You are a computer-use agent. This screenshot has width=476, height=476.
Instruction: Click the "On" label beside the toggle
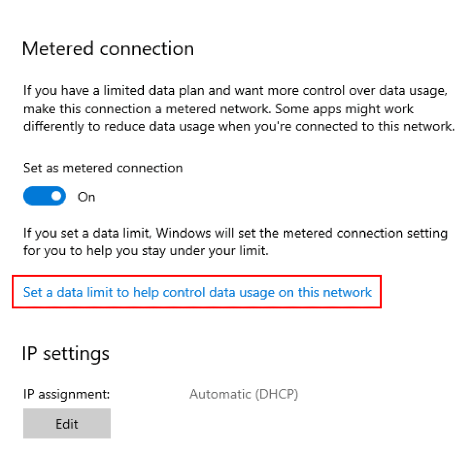coord(87,198)
